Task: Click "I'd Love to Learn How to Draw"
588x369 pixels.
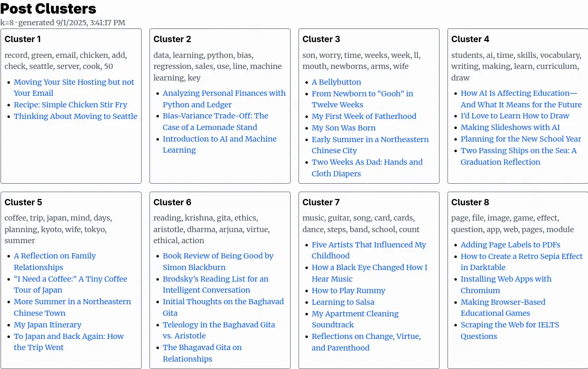Action: (515, 116)
